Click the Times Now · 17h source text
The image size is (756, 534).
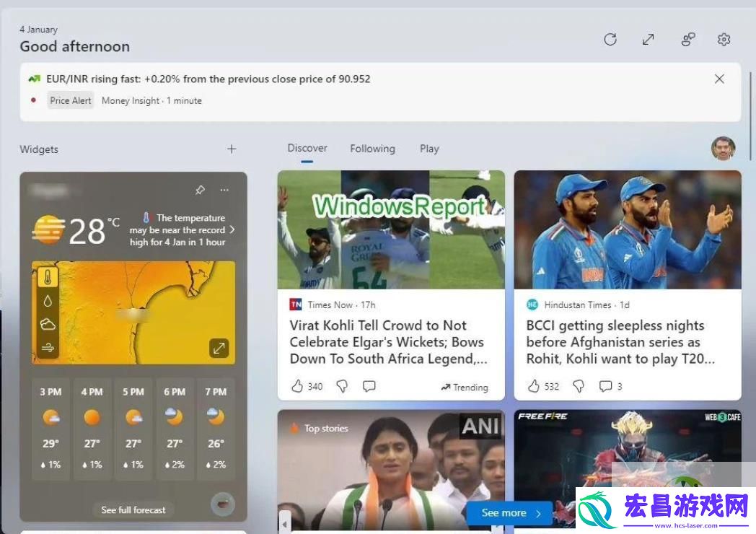(341, 305)
